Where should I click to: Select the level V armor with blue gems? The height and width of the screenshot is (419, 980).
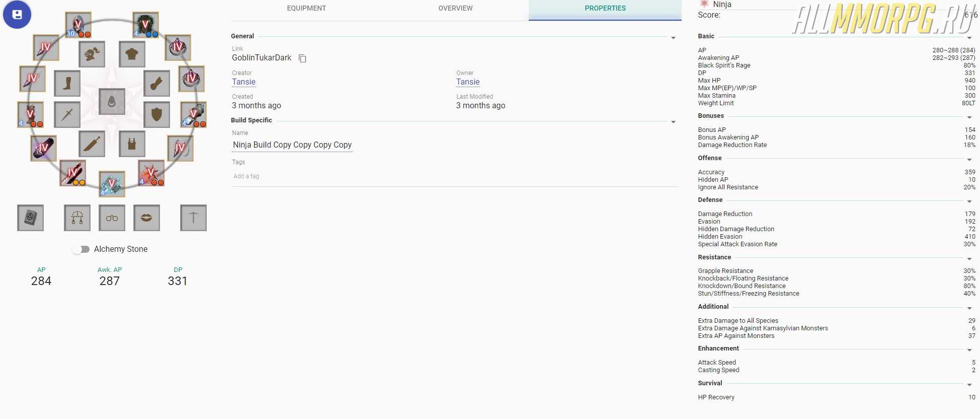[146, 25]
